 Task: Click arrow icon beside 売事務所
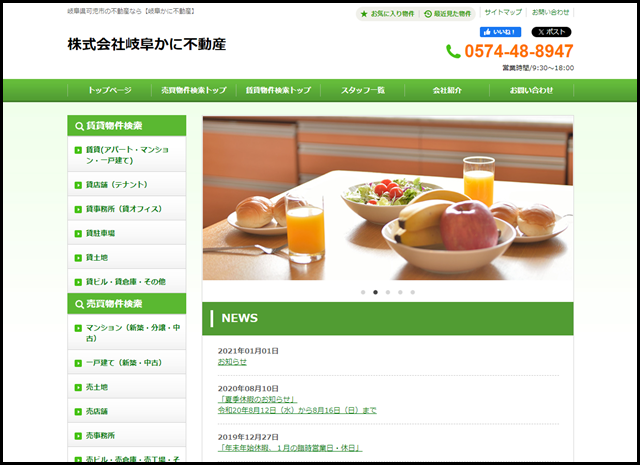click(x=78, y=436)
